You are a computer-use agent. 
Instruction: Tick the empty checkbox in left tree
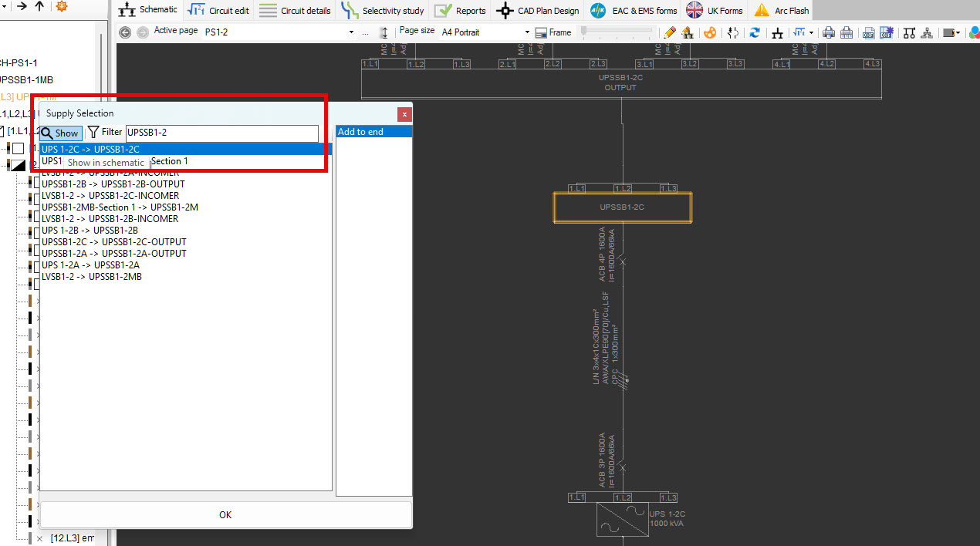(18, 148)
